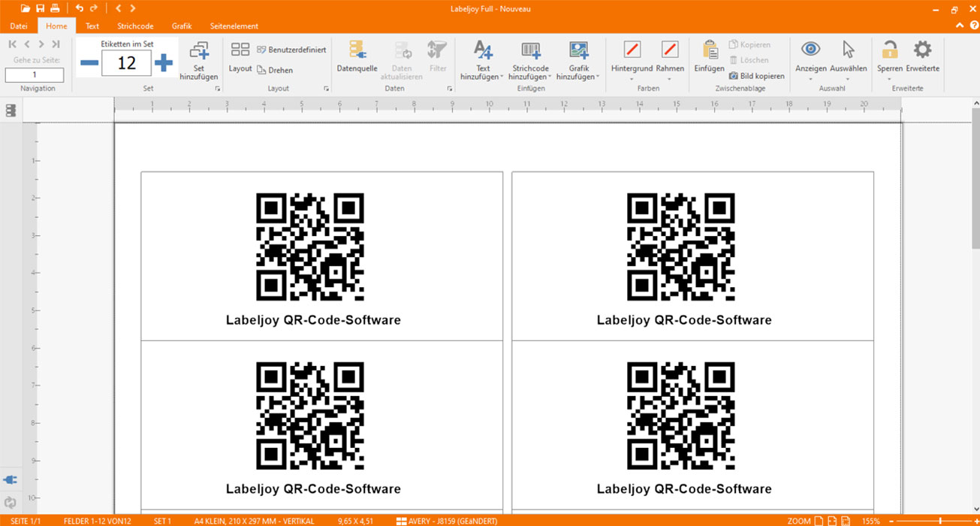Click the refresh icon in the left sidebar
Viewport: 980px width, 526px height.
pos(11,503)
